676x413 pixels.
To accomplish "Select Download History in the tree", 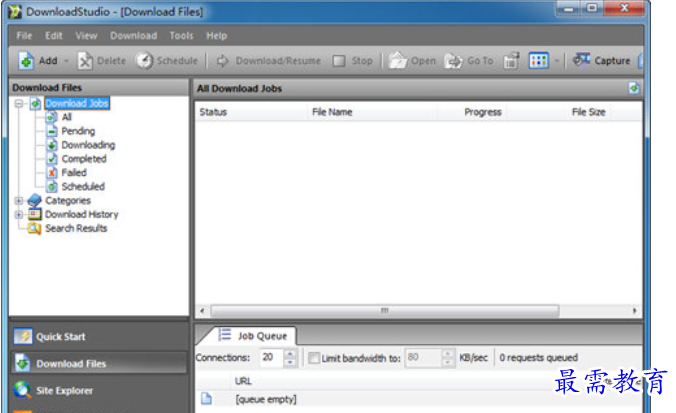I will pyautogui.click(x=81, y=214).
